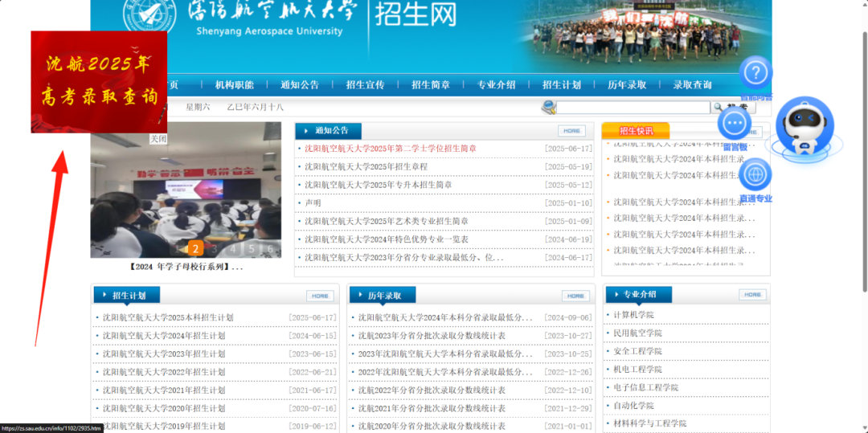
Task: Switch slideshow to slide 4
Action: tap(232, 248)
